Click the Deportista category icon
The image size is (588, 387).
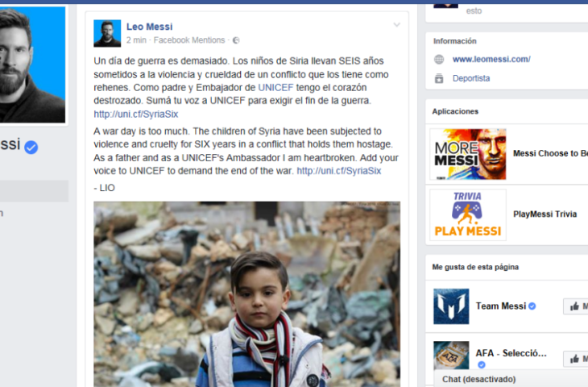[x=439, y=78]
